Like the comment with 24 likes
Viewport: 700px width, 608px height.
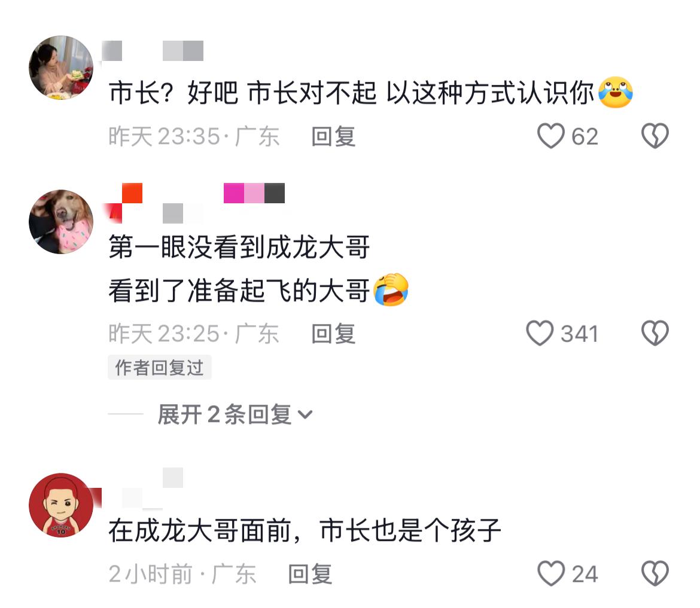coord(551,574)
